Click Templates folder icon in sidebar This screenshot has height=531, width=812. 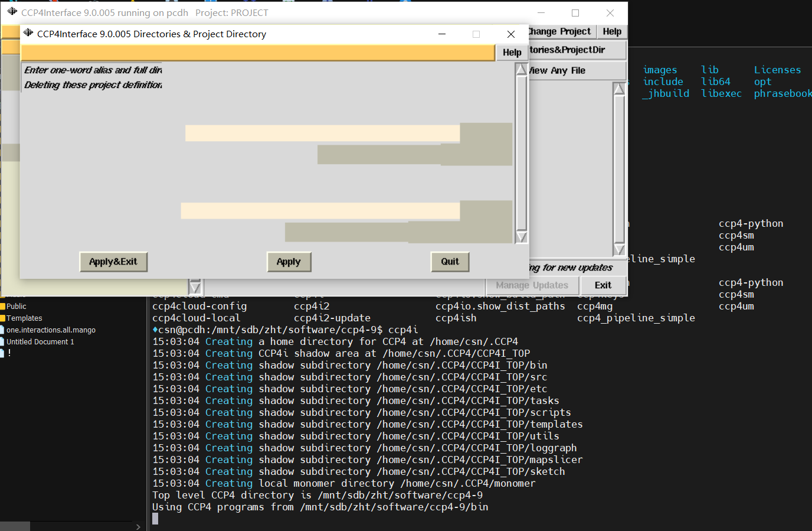(x=2, y=318)
